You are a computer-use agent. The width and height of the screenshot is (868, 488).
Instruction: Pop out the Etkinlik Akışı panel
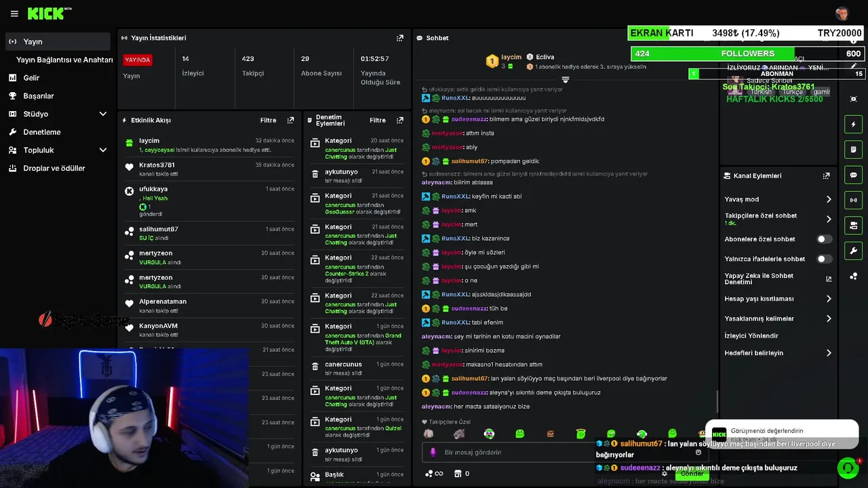[290, 120]
